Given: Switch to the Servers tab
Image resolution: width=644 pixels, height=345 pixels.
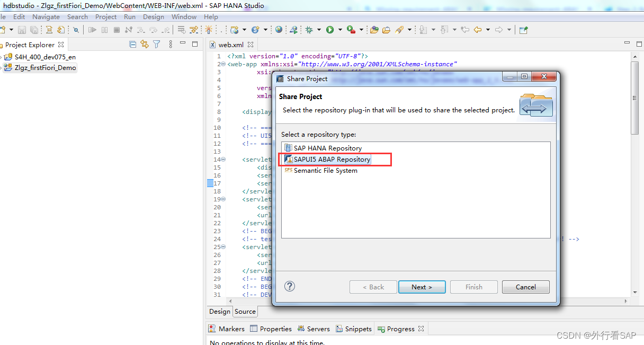Looking at the screenshot, I should (313, 329).
